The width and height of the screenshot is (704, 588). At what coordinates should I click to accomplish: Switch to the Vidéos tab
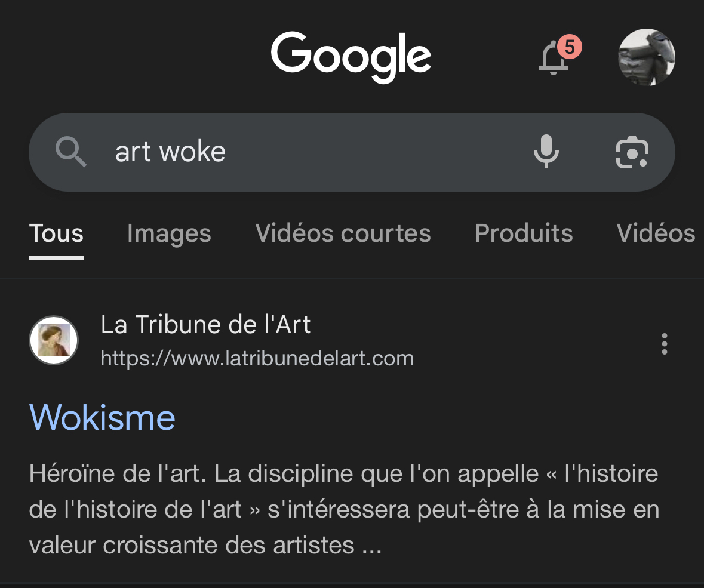pos(656,233)
